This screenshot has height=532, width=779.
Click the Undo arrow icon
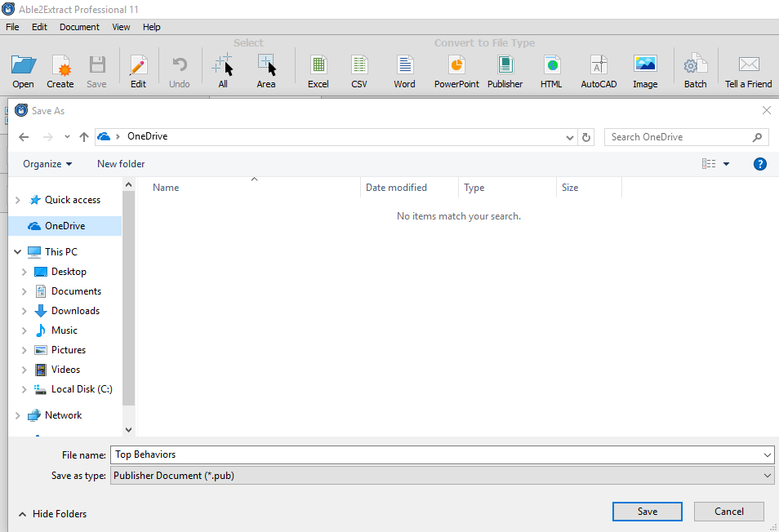tap(180, 65)
